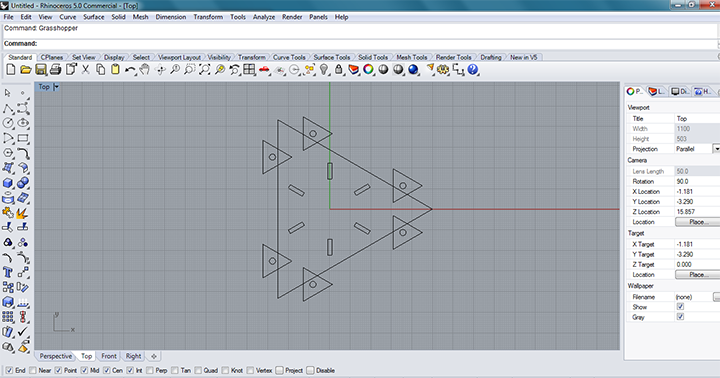This screenshot has width=720, height=378.
Task: Open the Panels menu
Action: click(x=318, y=17)
